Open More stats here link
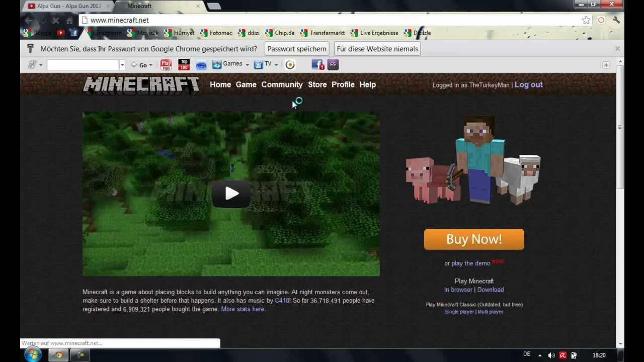This screenshot has height=362, width=644. (243, 309)
